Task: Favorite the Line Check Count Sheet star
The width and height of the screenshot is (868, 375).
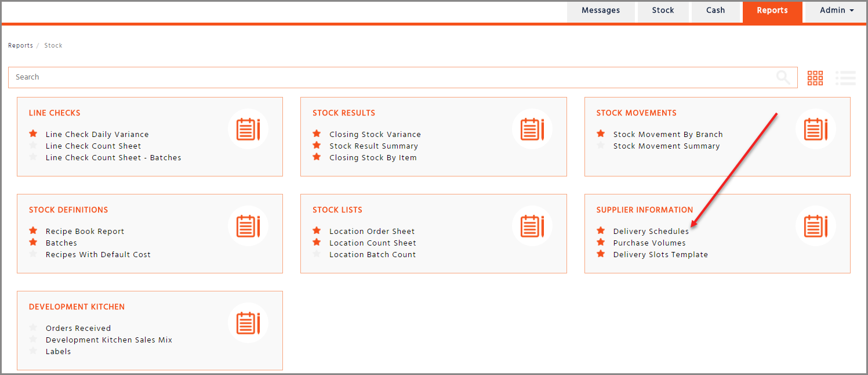Action: (33, 145)
